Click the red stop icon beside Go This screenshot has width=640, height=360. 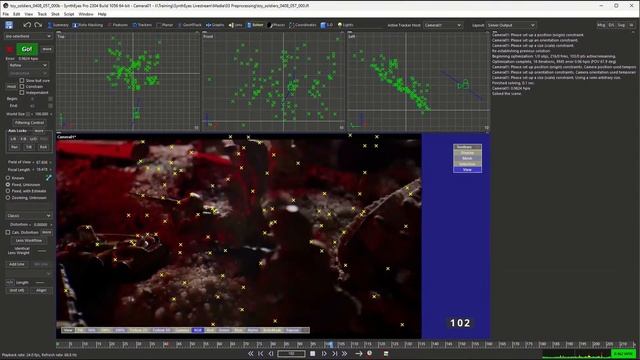pyautogui.click(x=9, y=49)
